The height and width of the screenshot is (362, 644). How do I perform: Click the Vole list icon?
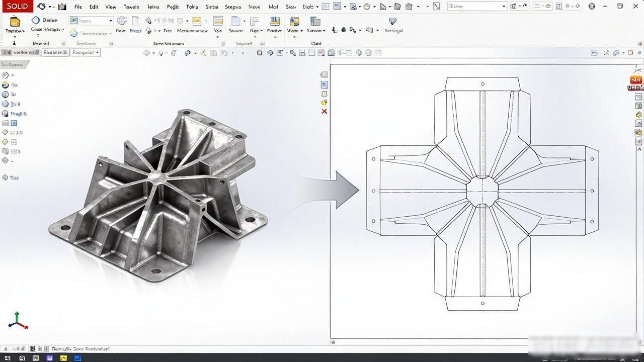pos(218,21)
